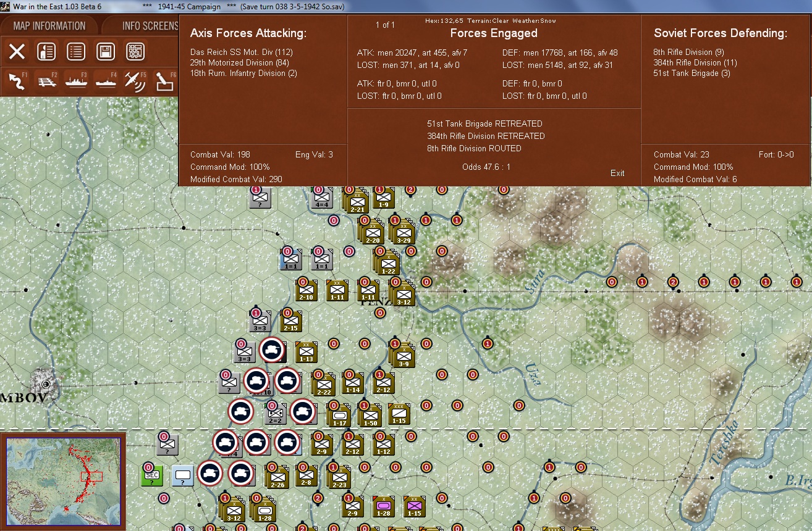The image size is (812, 531).
Task: Select the 1-14 unit counter
Action: (353, 382)
